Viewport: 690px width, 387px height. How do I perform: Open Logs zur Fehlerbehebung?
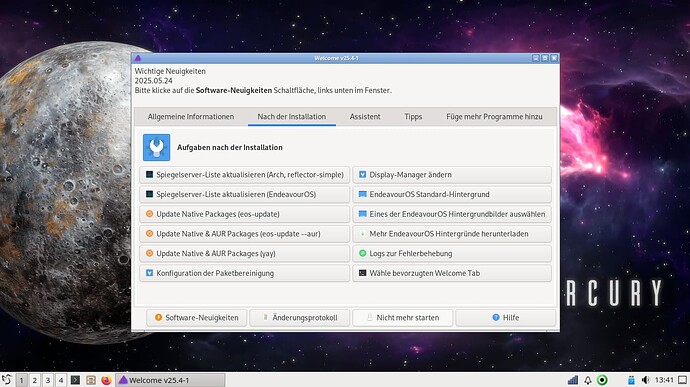452,254
